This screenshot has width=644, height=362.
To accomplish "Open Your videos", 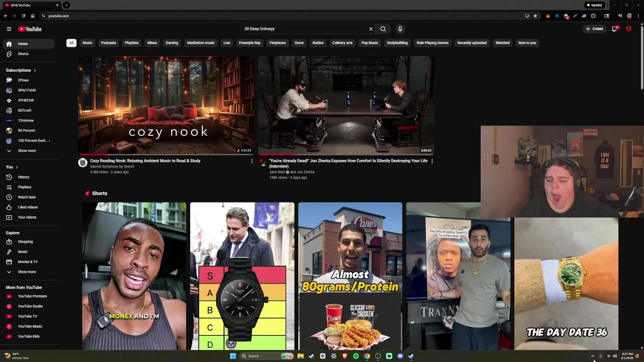I will tap(28, 217).
